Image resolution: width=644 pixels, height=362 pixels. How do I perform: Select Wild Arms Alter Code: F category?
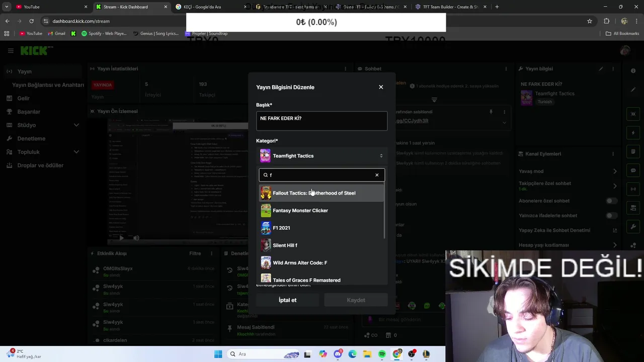click(321, 262)
